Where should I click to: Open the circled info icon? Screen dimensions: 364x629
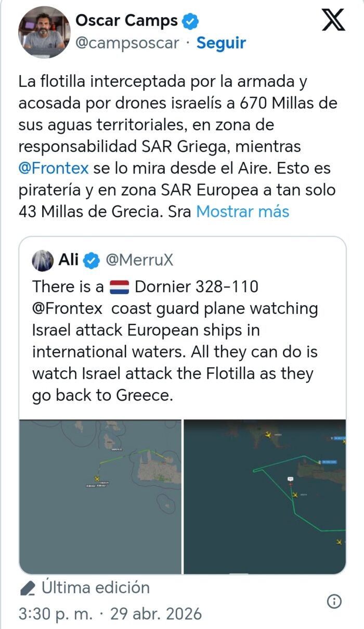(x=334, y=602)
